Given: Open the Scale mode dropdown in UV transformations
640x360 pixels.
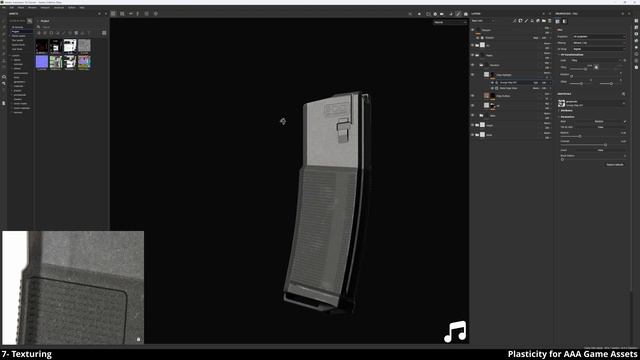Looking at the screenshot, I should tap(595, 60).
